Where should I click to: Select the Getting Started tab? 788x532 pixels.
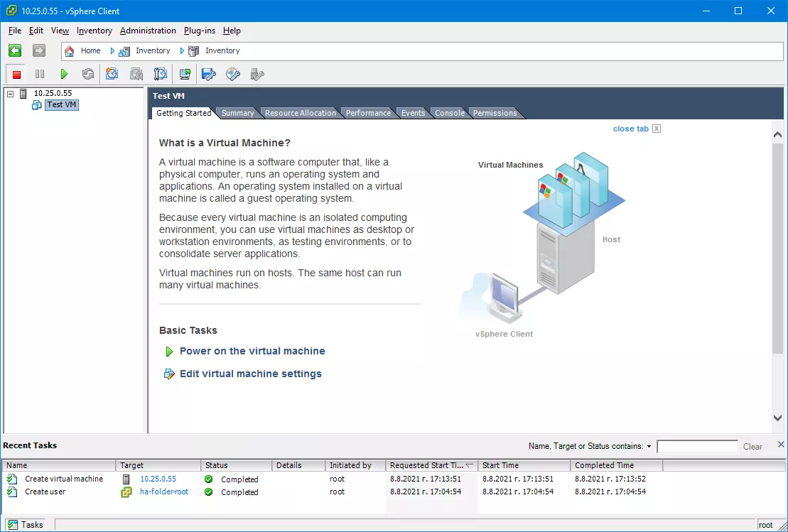(183, 113)
